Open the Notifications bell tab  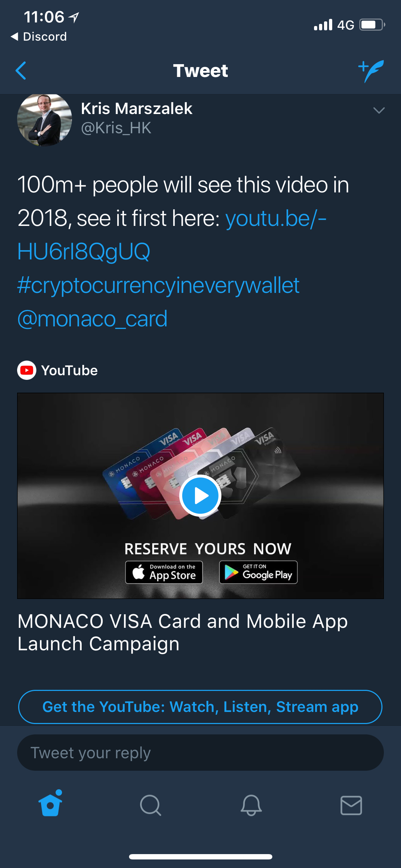(251, 805)
